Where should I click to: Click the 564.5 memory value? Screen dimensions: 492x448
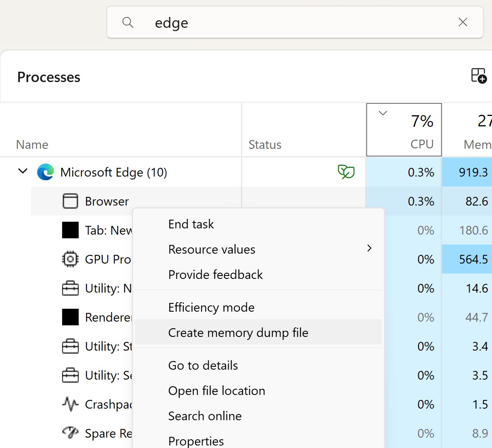click(x=473, y=259)
